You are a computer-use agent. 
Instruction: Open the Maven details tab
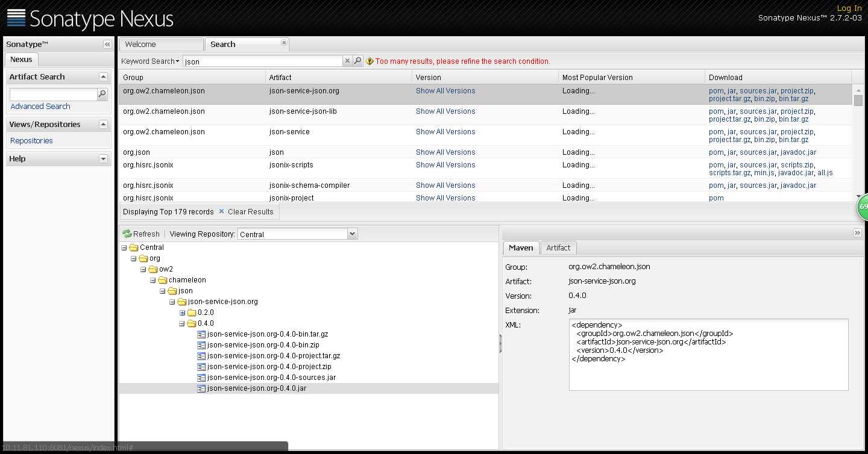coord(521,247)
